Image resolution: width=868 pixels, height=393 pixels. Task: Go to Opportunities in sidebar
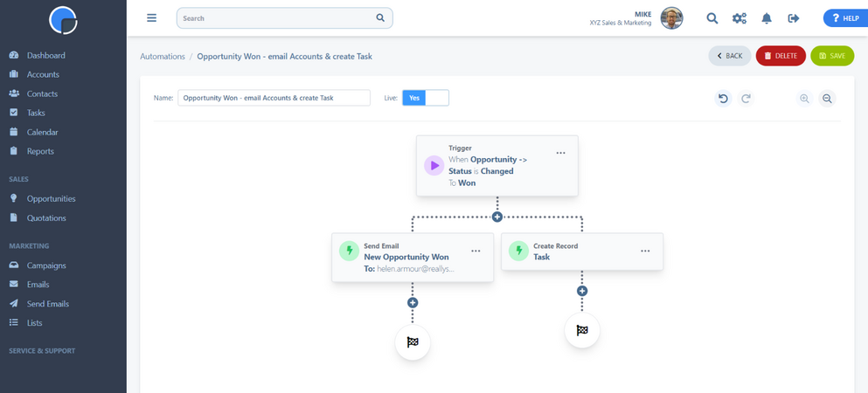point(51,198)
